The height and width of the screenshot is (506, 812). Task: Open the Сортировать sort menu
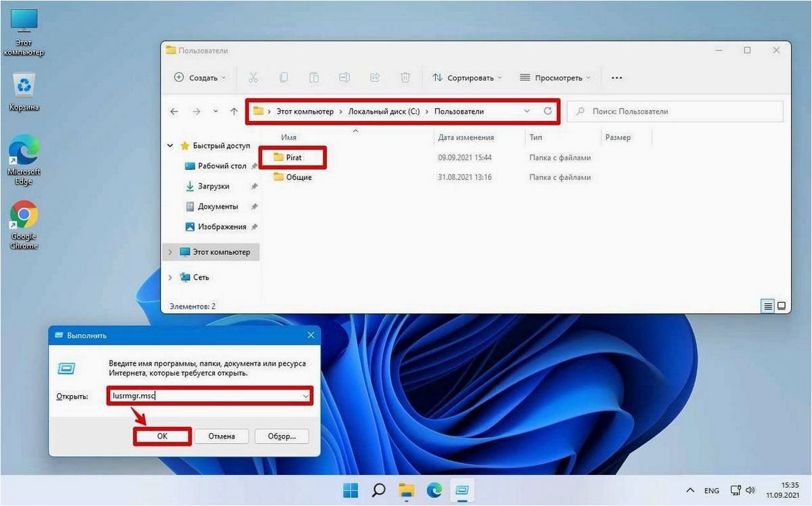point(467,78)
